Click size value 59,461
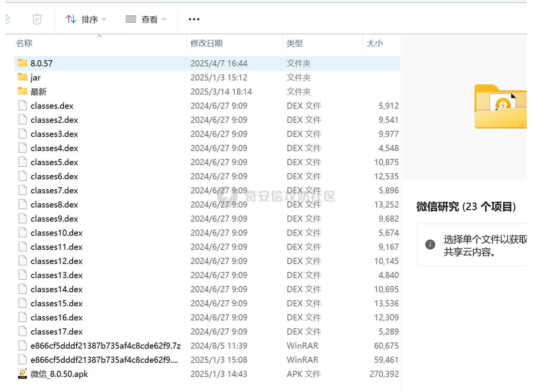 coord(386,360)
